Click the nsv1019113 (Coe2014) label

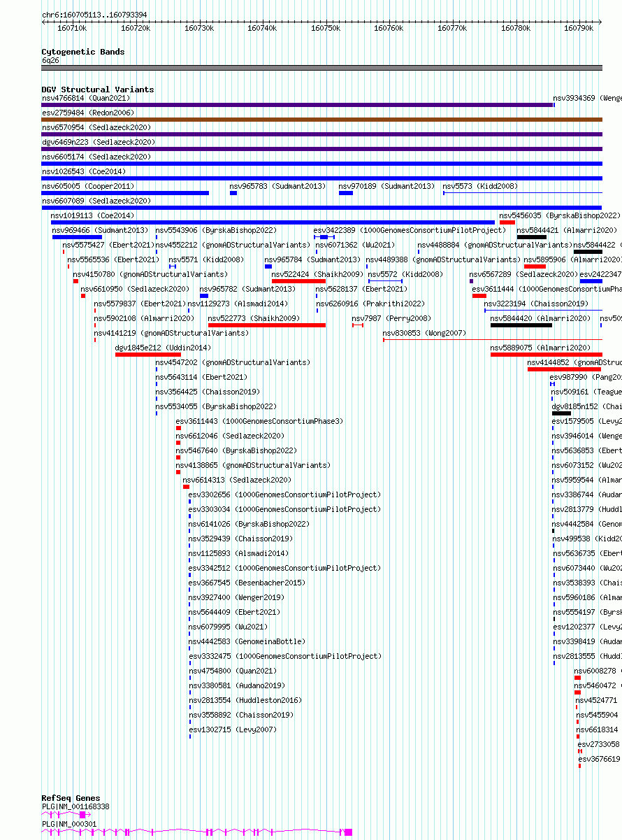click(x=93, y=215)
